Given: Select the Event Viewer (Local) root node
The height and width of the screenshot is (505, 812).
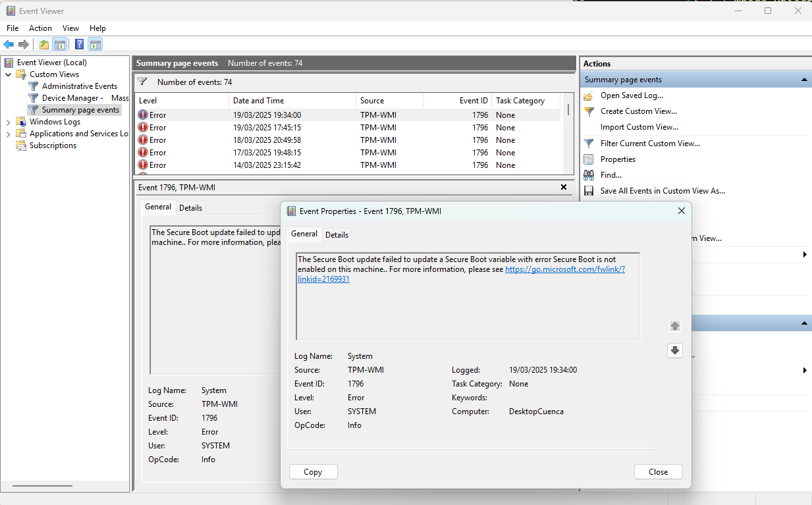Looking at the screenshot, I should 52,63.
